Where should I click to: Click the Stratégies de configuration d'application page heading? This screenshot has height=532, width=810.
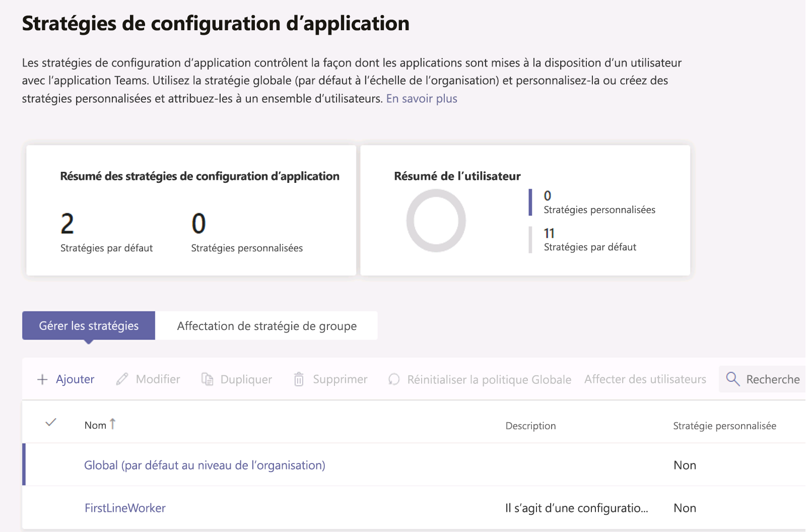[216, 24]
